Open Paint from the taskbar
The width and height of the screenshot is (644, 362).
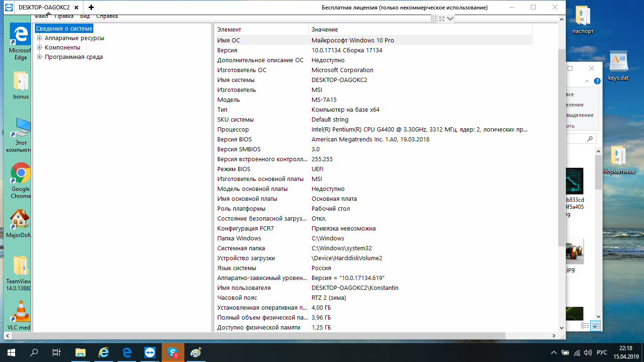point(196,353)
